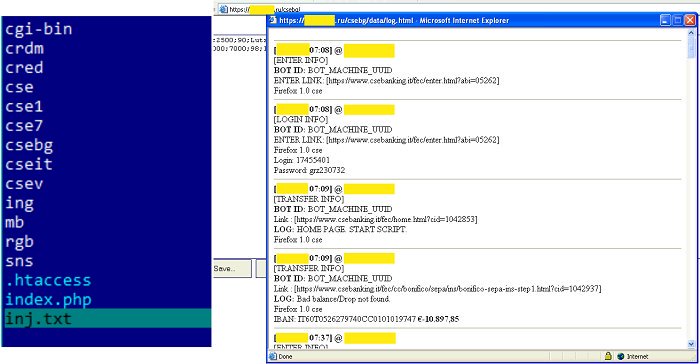Open the index.php file
Viewport: 700px width, 364px height.
click(x=48, y=300)
